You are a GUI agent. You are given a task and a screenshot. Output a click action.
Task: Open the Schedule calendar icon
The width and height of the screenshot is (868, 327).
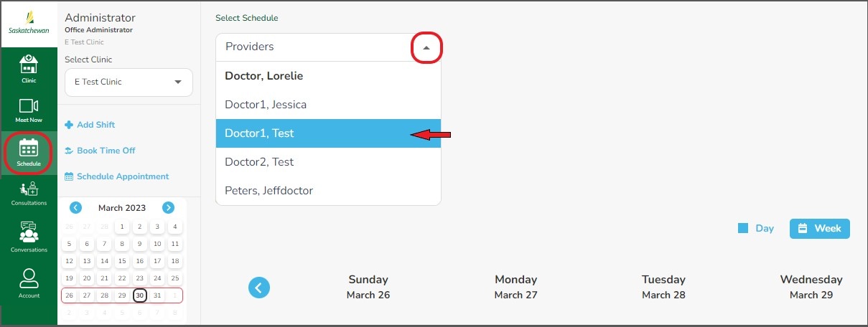point(29,153)
